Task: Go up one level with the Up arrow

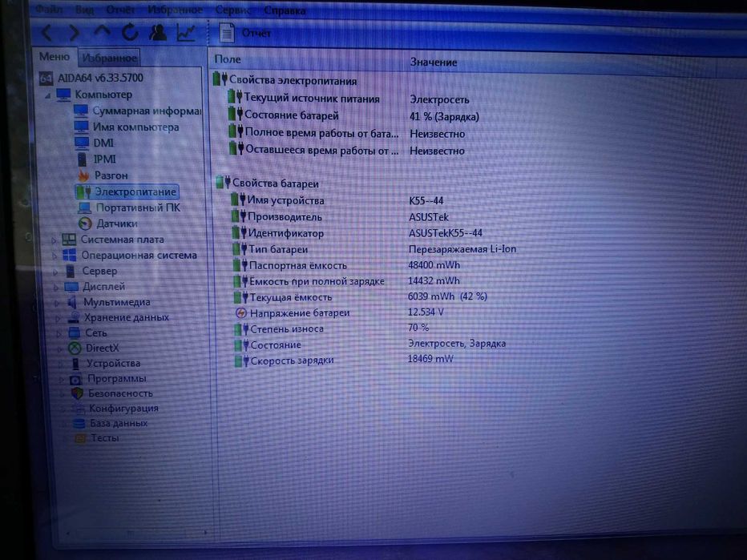Action: 102,31
